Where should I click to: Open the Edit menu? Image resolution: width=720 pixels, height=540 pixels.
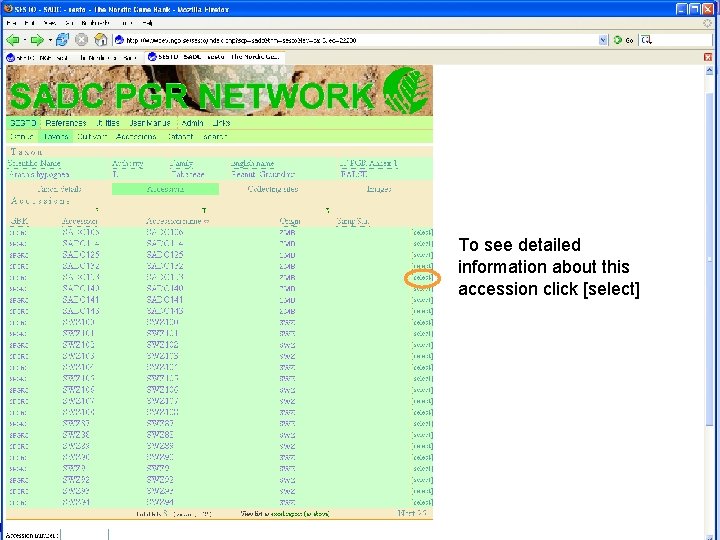tap(29, 22)
